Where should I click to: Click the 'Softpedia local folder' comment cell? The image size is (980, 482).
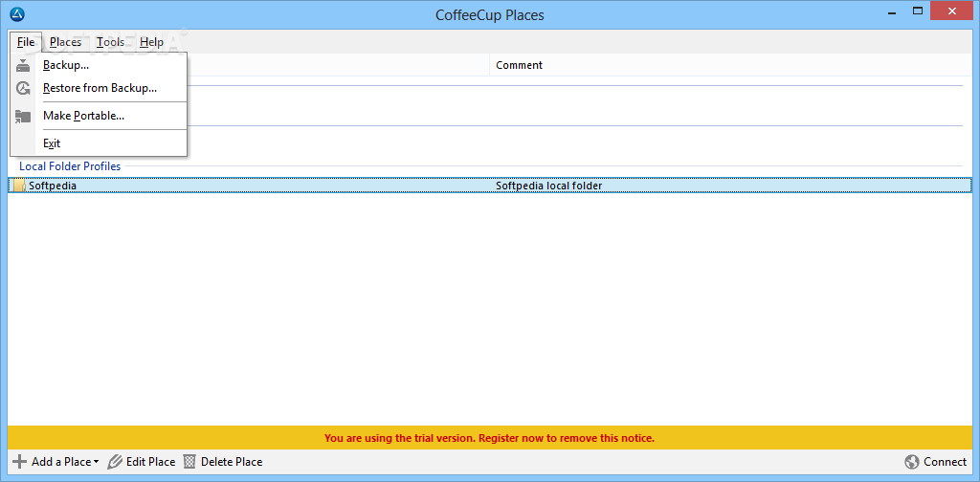point(548,186)
